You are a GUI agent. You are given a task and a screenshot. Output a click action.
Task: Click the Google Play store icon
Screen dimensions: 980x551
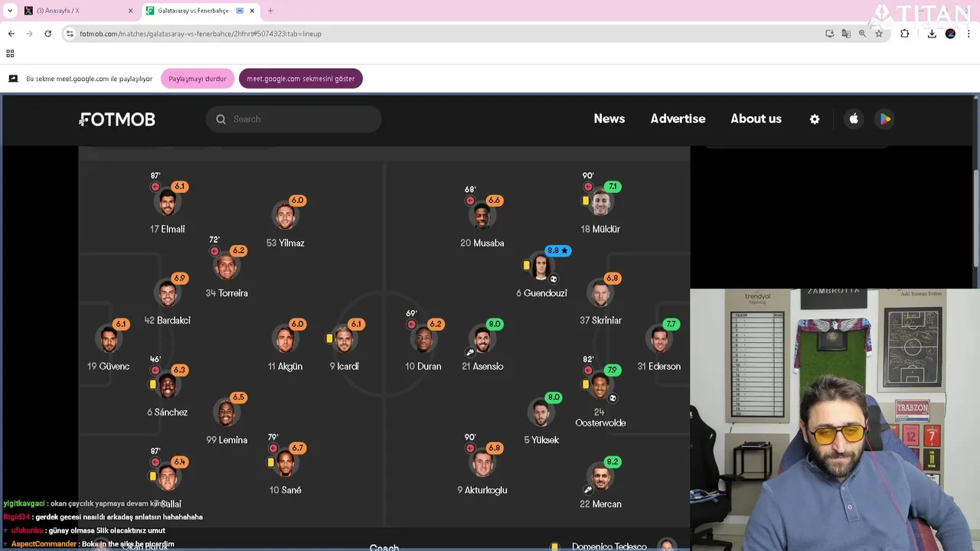[x=885, y=119]
